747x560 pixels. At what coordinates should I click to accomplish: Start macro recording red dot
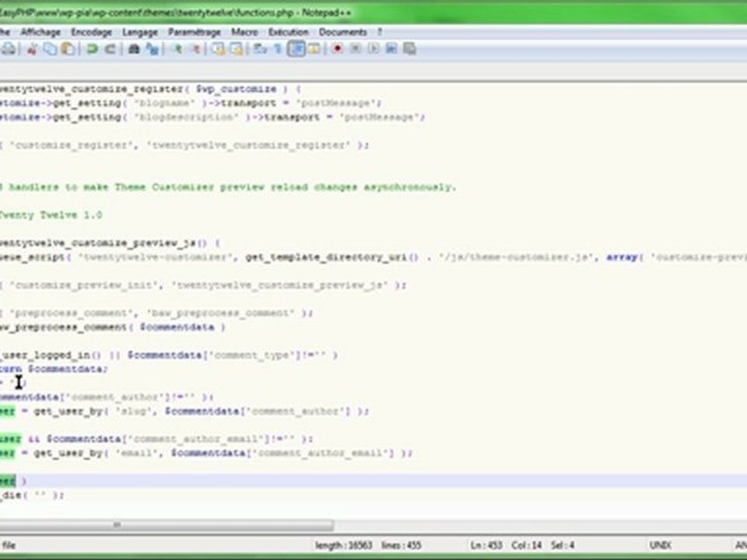338,48
